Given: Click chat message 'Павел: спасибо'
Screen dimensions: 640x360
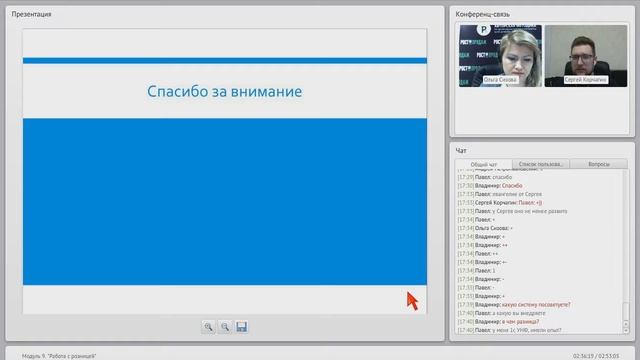Looking at the screenshot, I should click(x=484, y=177).
